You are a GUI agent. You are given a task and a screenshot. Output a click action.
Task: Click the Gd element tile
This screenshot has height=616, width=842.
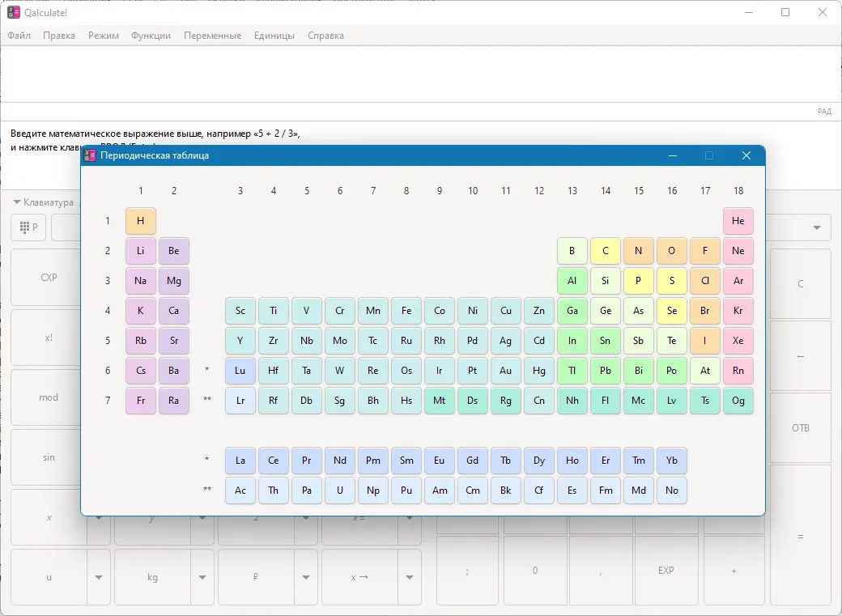[x=473, y=461]
